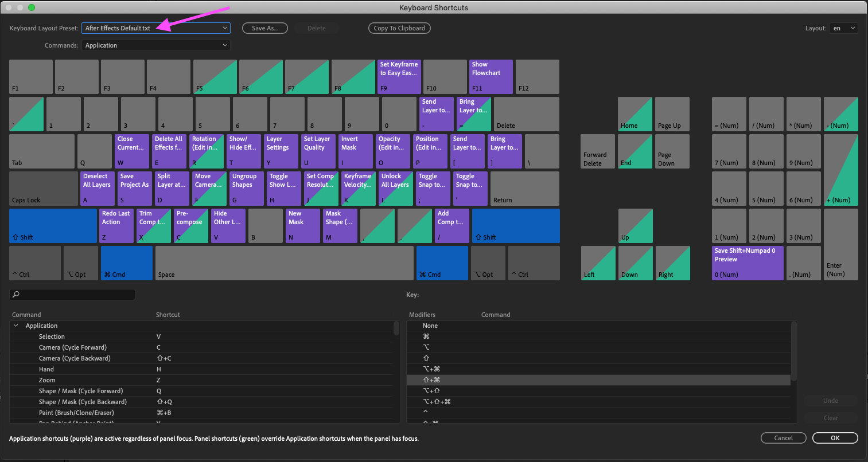Select the X key Trim Comp
The width and height of the screenshot is (868, 462).
click(154, 226)
